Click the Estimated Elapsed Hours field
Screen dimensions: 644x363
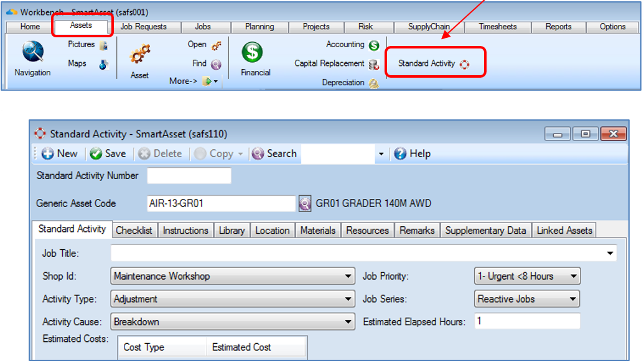pos(528,321)
